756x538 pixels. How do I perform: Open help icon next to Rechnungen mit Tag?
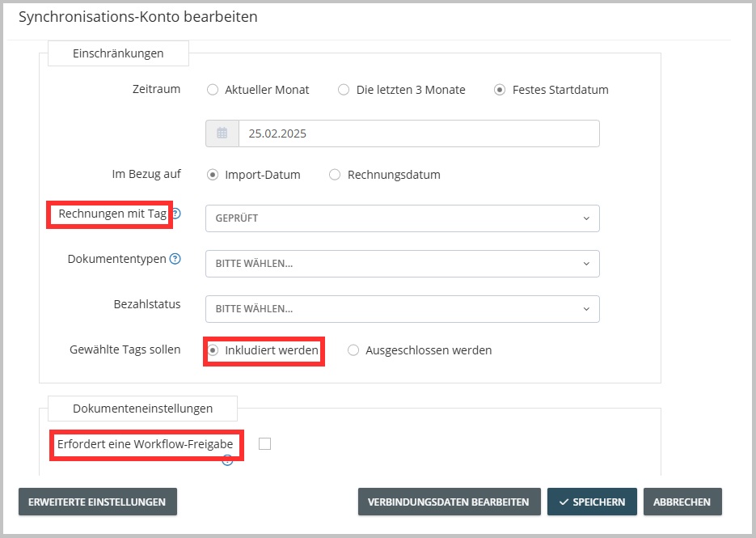tap(176, 214)
